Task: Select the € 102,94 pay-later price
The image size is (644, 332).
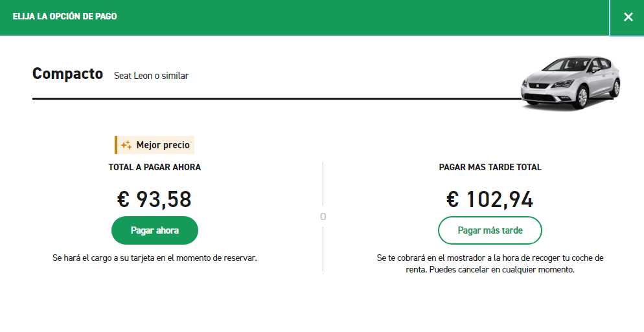Action: click(490, 199)
